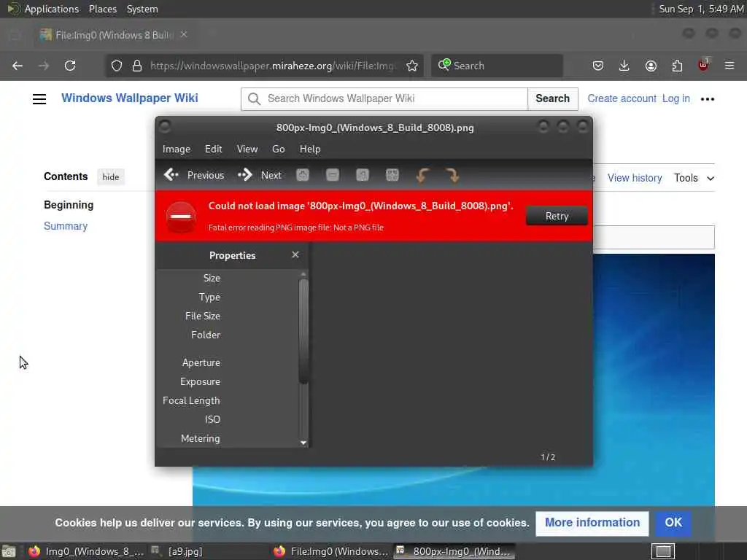
Task: Open Pocket save icon in Firefox toolbar
Action: click(x=598, y=66)
